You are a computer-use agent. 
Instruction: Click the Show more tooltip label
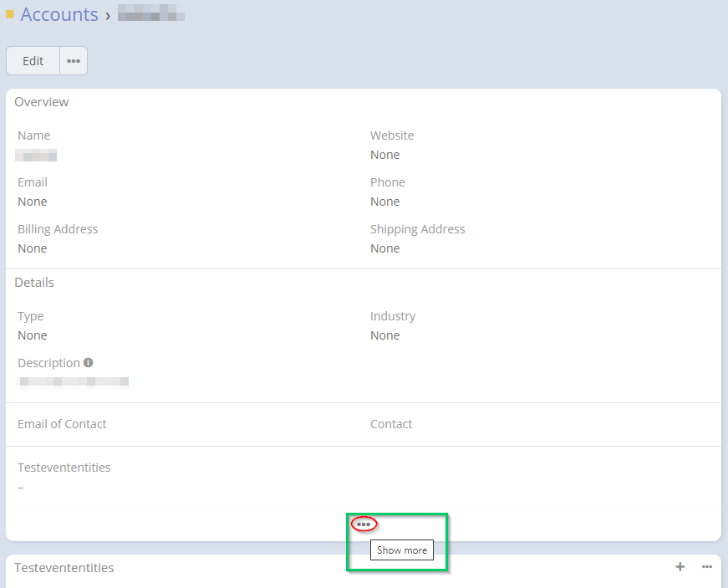[x=402, y=550]
